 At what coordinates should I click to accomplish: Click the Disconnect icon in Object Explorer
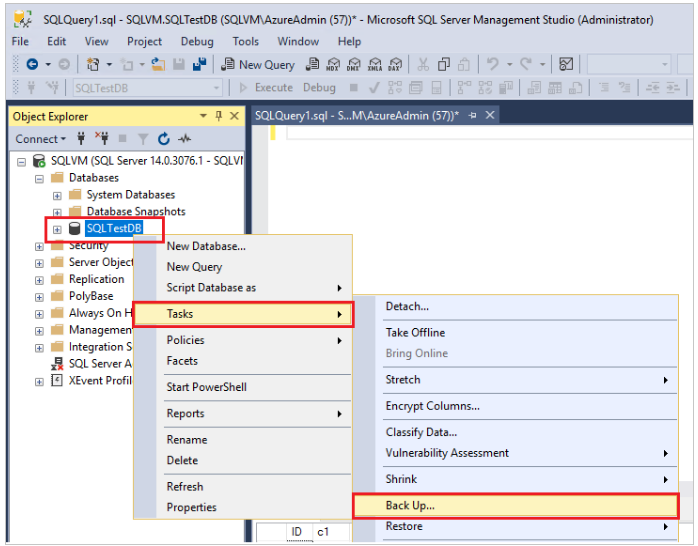click(x=101, y=139)
